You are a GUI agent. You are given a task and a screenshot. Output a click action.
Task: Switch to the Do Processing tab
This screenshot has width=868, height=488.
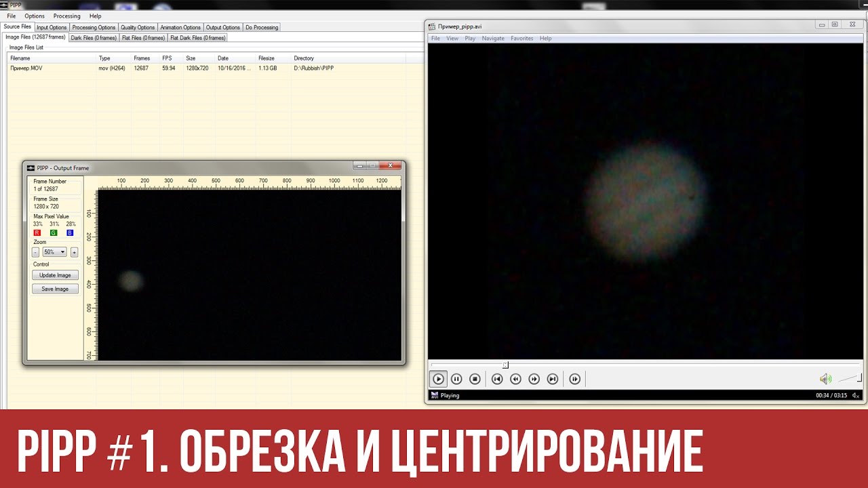click(262, 28)
